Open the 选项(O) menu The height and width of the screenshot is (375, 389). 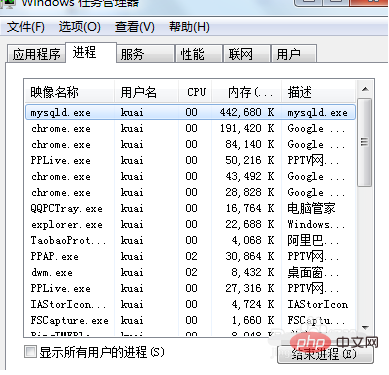pyautogui.click(x=79, y=27)
